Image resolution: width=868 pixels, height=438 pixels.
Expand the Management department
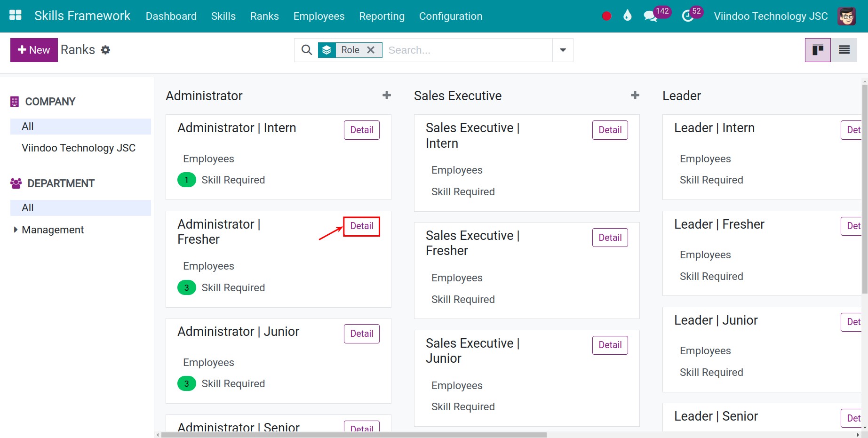(x=16, y=230)
